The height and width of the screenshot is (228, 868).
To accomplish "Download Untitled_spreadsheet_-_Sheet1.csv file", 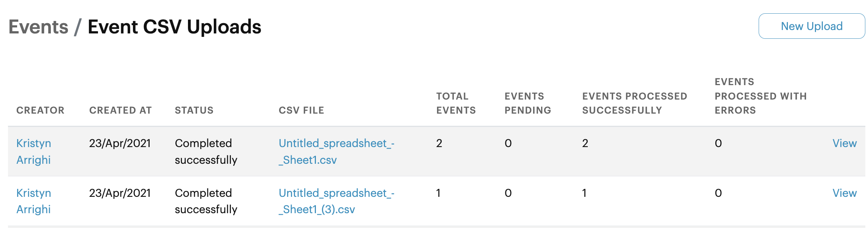I will (x=336, y=151).
